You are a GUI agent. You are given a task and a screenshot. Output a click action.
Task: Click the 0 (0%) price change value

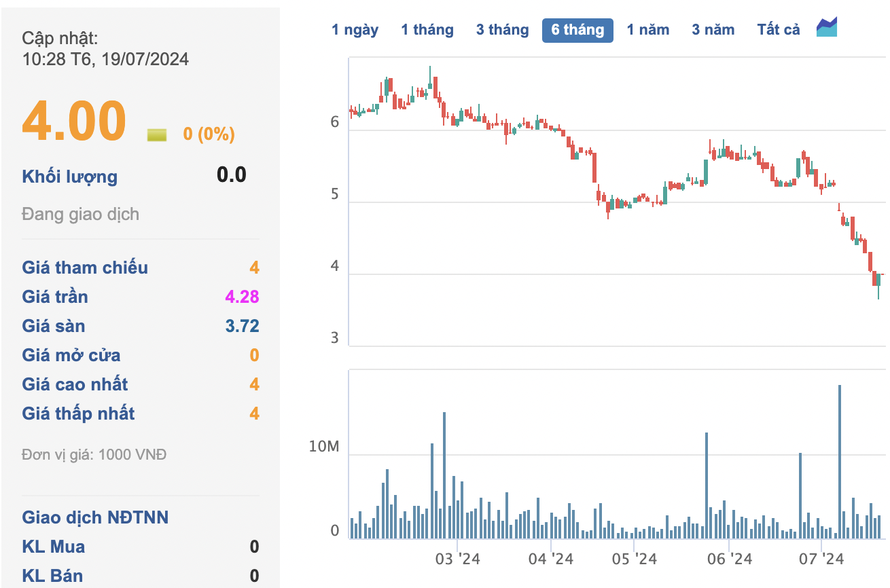point(209,134)
